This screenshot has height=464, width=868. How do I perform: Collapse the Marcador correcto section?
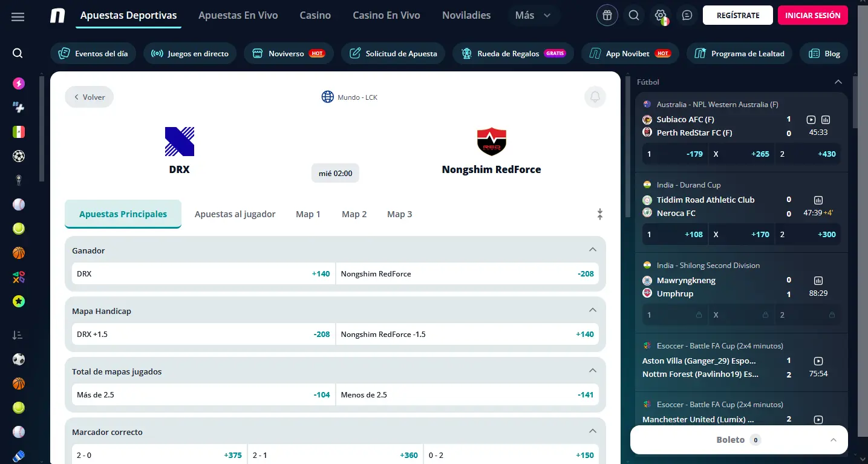point(593,431)
